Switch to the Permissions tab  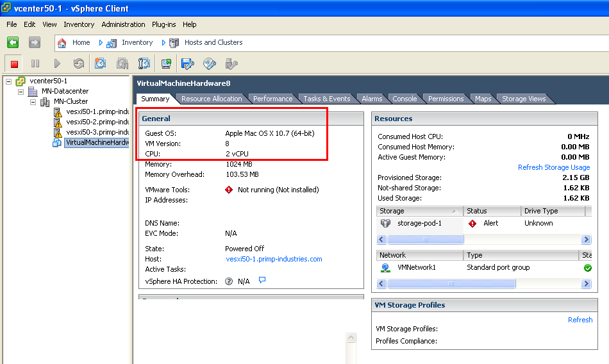point(446,99)
